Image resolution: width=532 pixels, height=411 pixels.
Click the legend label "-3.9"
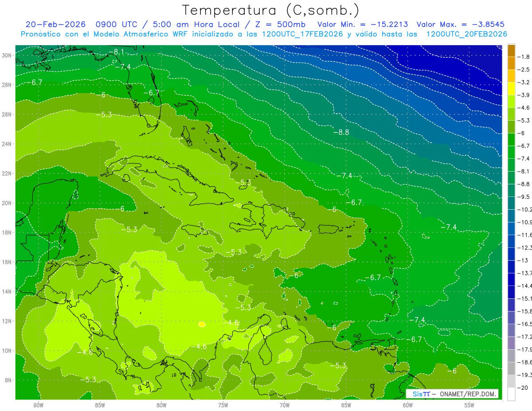click(524, 95)
